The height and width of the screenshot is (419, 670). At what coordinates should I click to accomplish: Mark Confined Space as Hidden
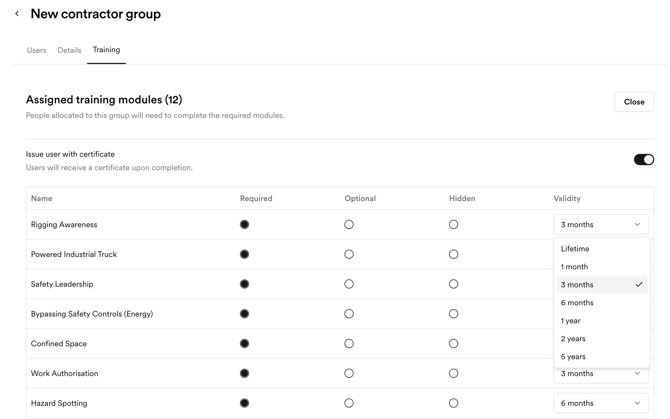point(453,344)
